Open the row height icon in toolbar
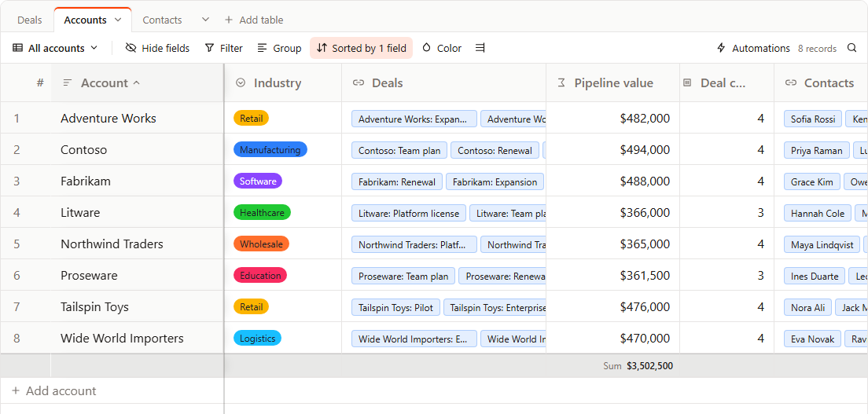Screen dimensions: 868x414 480,48
